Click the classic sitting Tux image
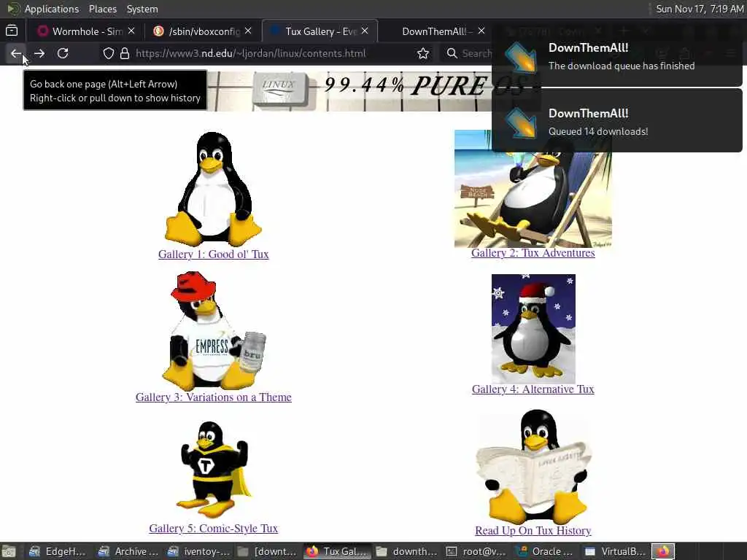Screen dimensions: 747x560 pyautogui.click(x=214, y=189)
